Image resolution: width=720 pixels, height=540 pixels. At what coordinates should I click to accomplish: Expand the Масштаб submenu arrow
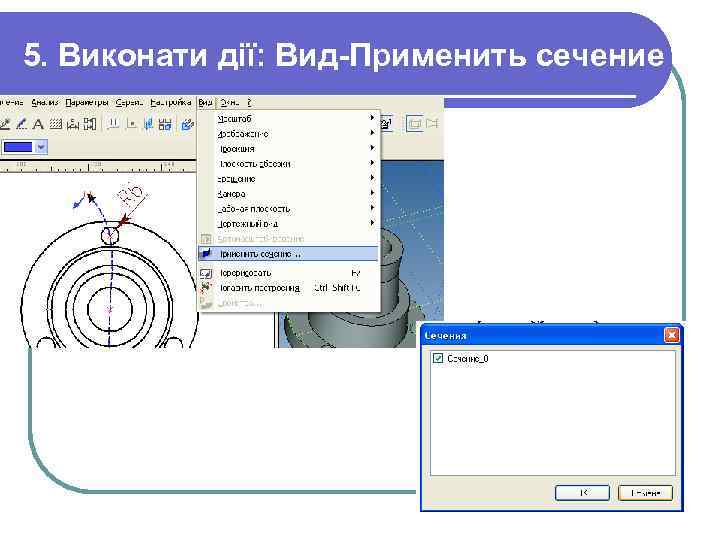[x=372, y=118]
